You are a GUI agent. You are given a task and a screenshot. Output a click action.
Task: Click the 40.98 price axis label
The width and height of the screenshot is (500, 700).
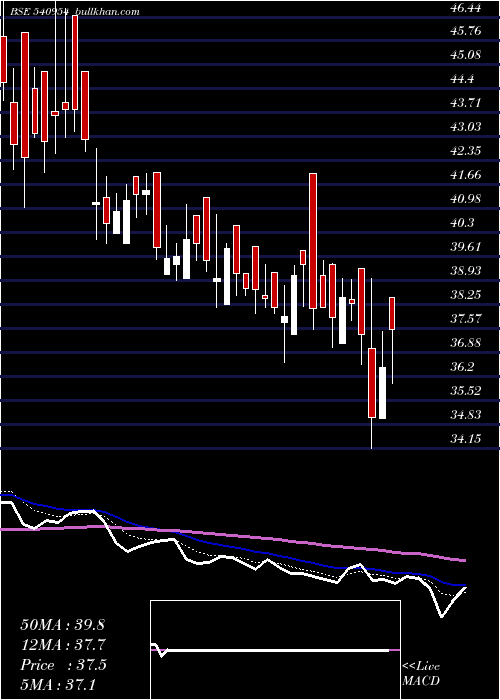466,199
